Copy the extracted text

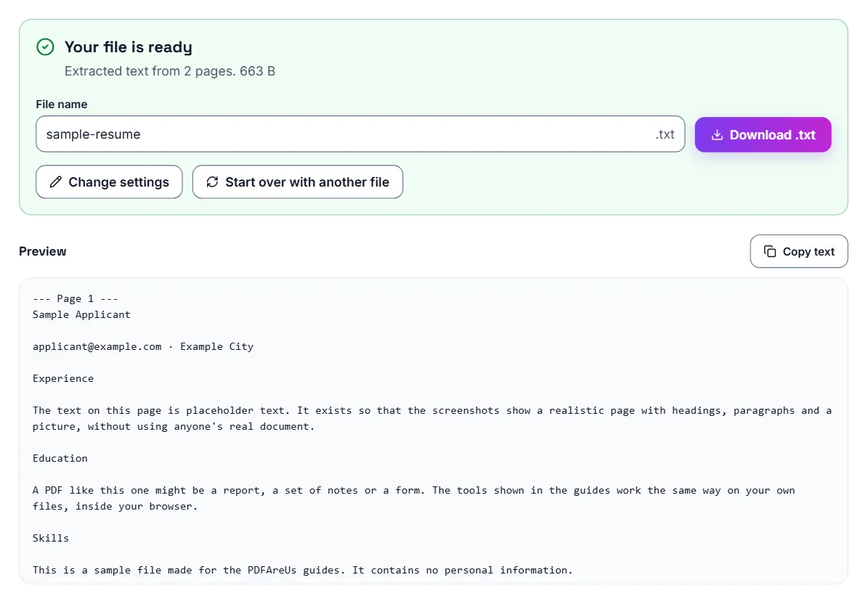pos(799,252)
